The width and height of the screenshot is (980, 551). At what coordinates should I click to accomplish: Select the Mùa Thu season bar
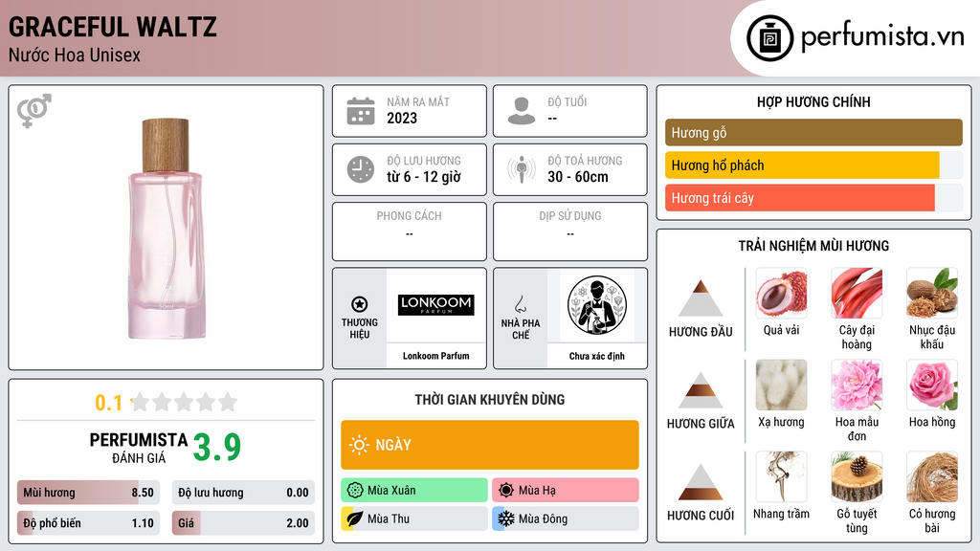click(x=414, y=518)
